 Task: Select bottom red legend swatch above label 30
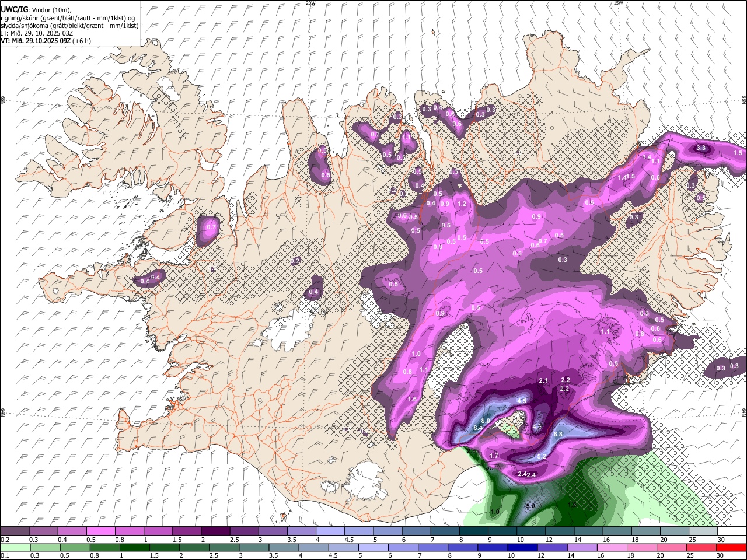pyautogui.click(x=731, y=548)
